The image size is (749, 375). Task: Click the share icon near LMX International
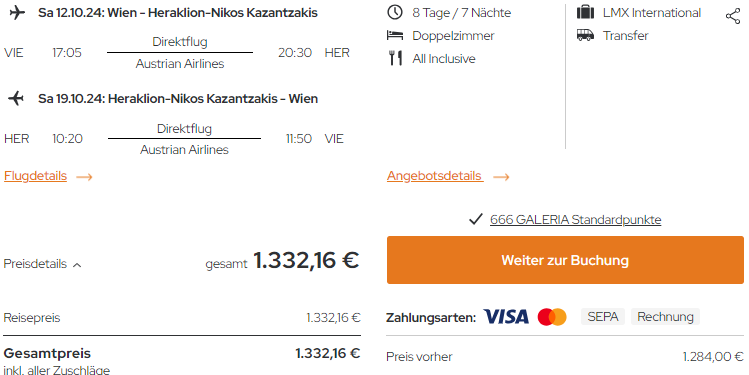coord(733,16)
